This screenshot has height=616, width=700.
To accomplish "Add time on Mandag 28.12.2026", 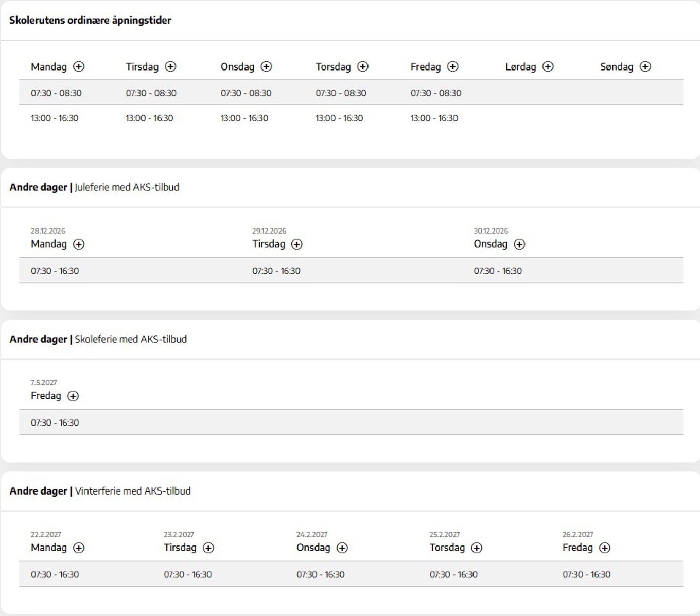I will 79,244.
